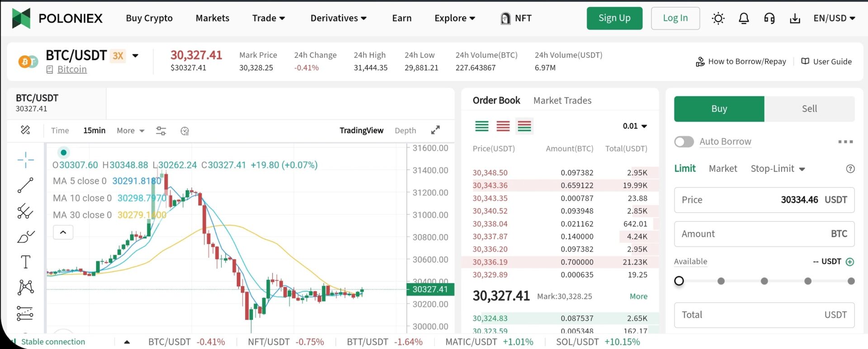The image size is (868, 349).
Task: Open the EN/USD language currency dropdown
Action: (x=835, y=18)
